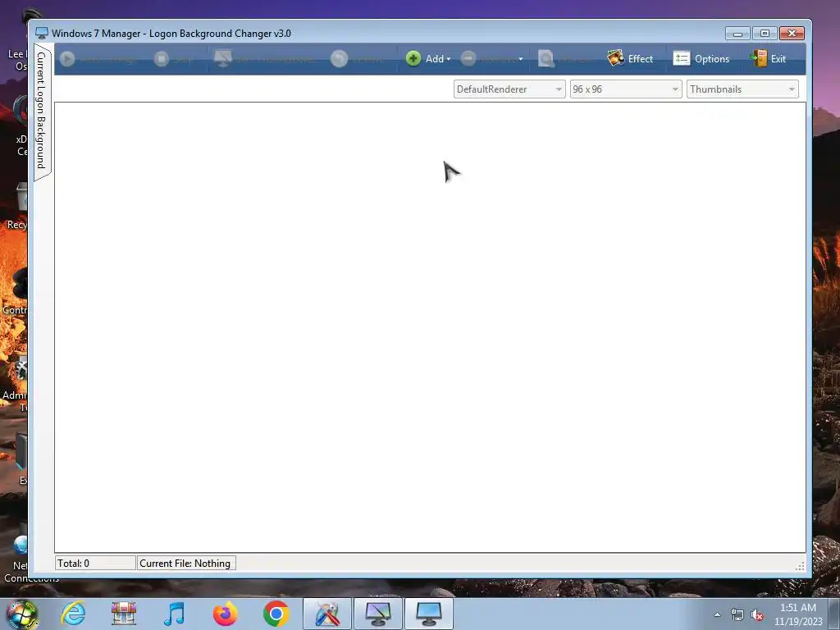The width and height of the screenshot is (840, 630).
Task: Click the greyed-out stop toolbar icon
Action: pos(162,58)
